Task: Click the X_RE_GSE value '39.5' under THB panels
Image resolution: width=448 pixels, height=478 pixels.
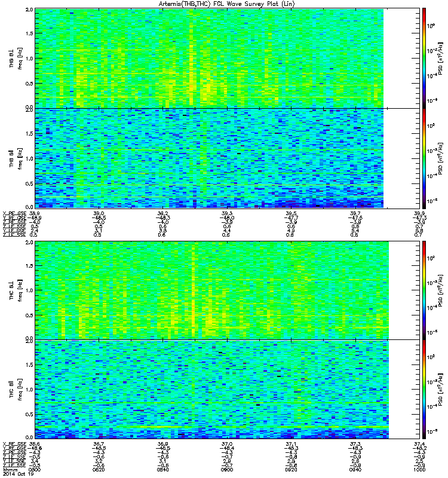Action: pyautogui.click(x=291, y=213)
